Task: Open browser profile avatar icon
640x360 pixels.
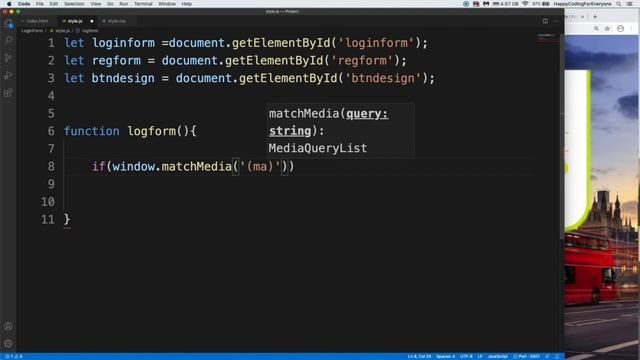Action: click(620, 29)
